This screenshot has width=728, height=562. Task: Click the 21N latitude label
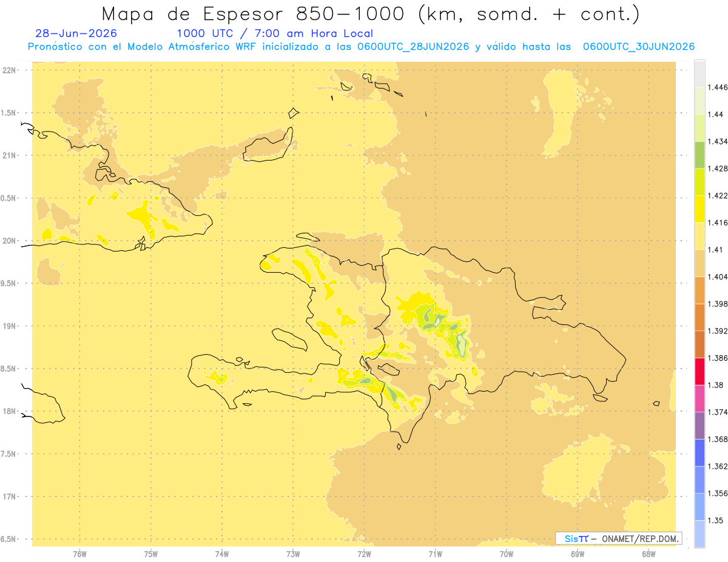tap(9, 156)
